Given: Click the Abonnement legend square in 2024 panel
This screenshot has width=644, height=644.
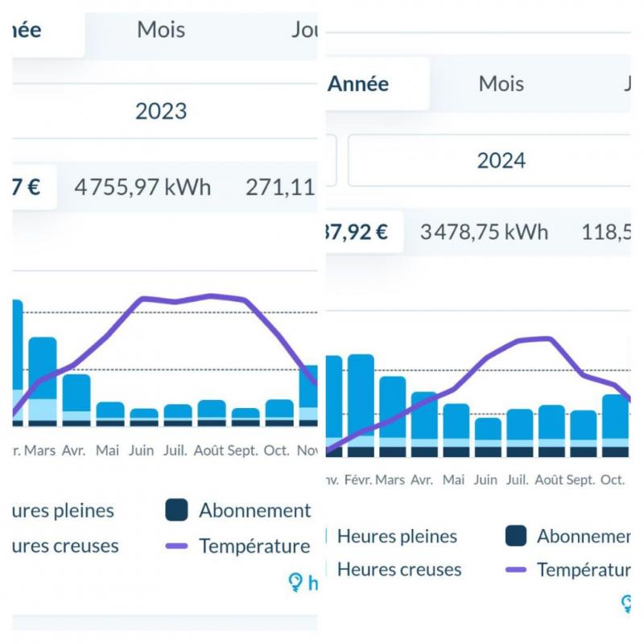Looking at the screenshot, I should (516, 535).
